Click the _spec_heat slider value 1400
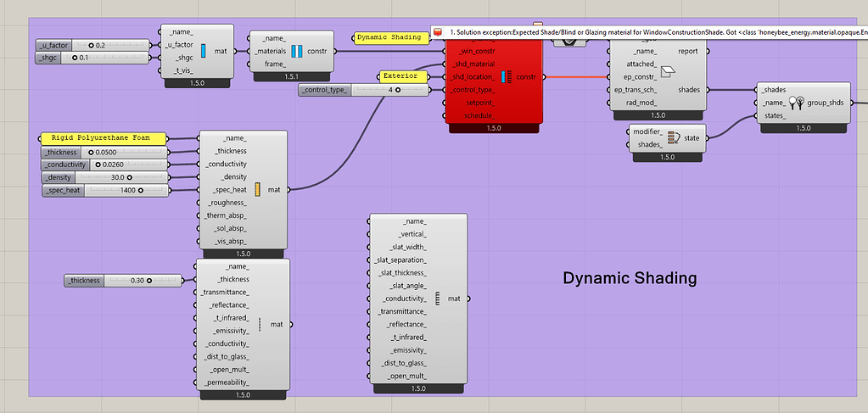Viewport: 868px width, 413px height. point(127,190)
